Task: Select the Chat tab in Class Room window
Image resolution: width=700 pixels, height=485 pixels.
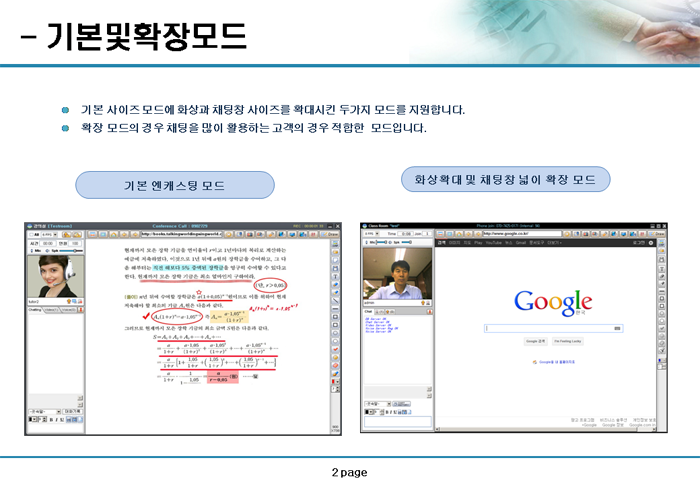Action: coord(369,311)
